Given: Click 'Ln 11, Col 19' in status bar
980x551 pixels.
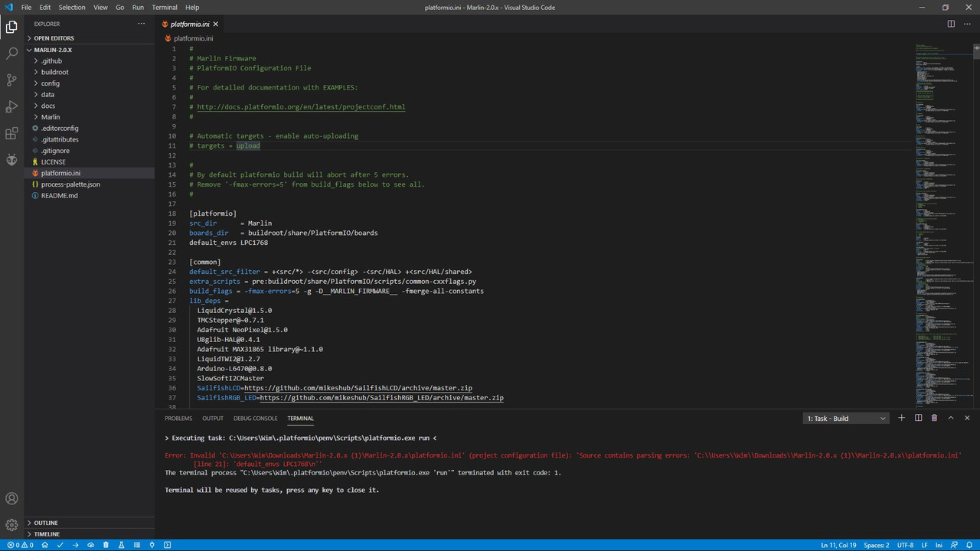Looking at the screenshot, I should pos(838,545).
